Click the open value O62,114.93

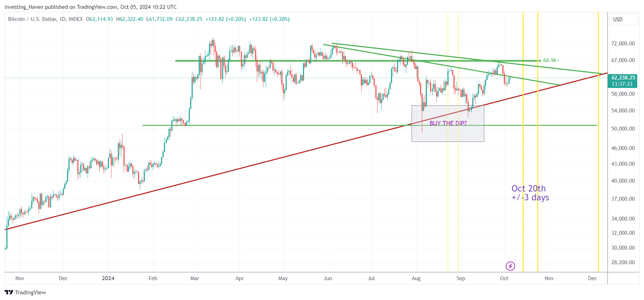point(99,19)
